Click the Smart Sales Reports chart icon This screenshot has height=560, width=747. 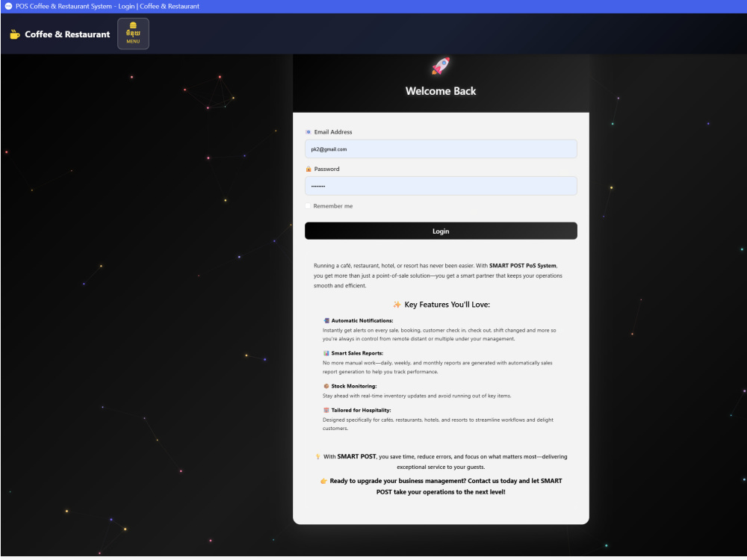point(326,353)
